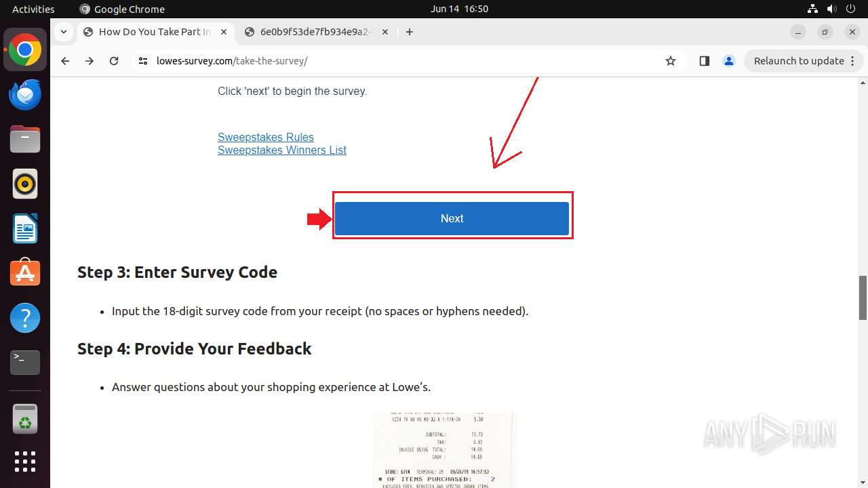Launch Terminal from the dock

coord(25,363)
